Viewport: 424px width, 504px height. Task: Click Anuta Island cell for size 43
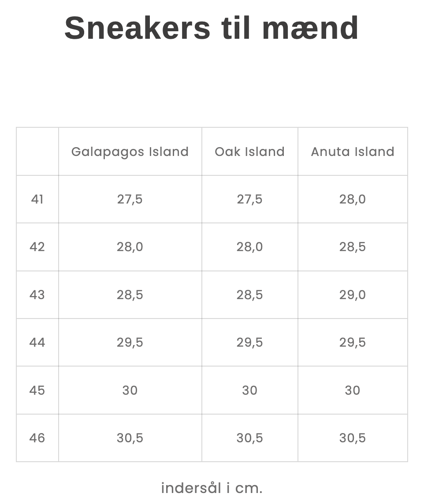tap(353, 295)
